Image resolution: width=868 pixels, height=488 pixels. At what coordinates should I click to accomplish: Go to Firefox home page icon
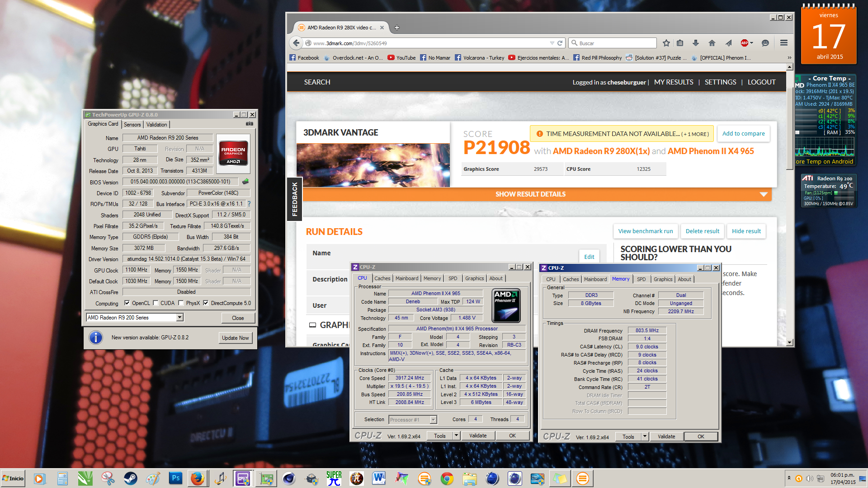point(712,43)
